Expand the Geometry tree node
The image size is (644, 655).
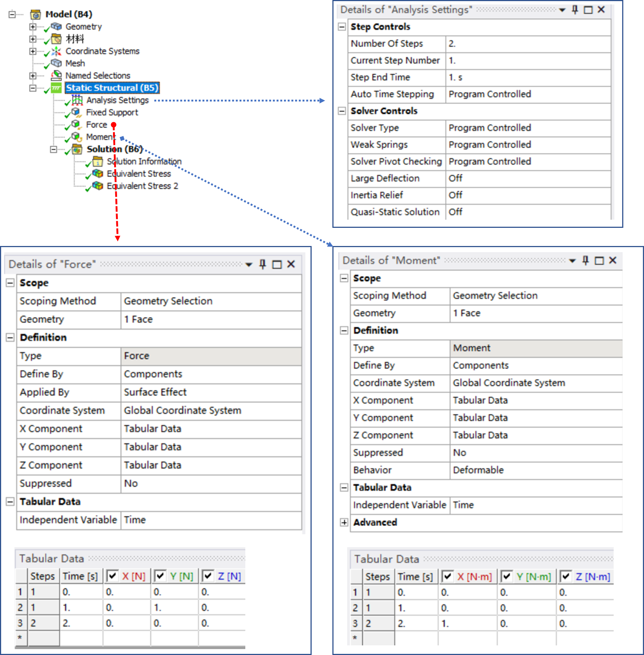(33, 27)
